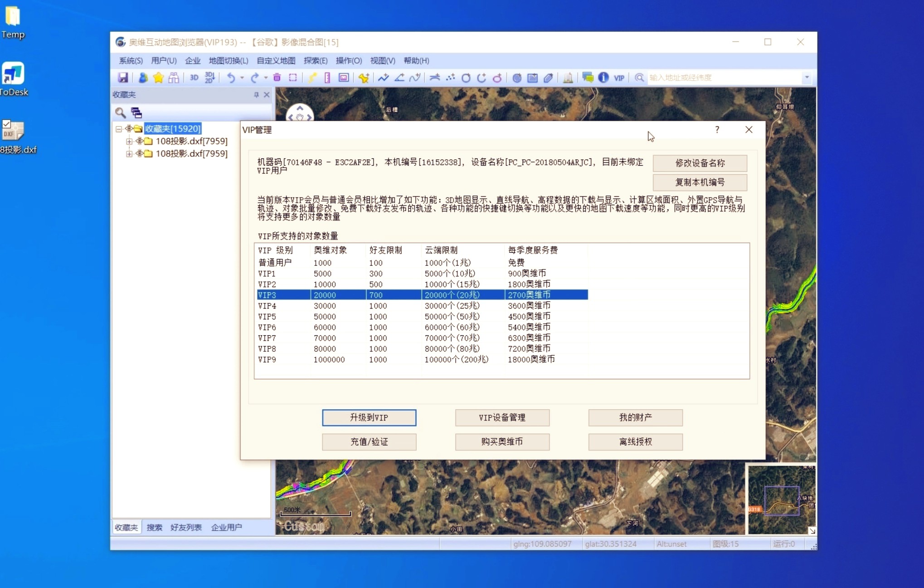
Task: Click the redo arrow icon
Action: (x=255, y=78)
